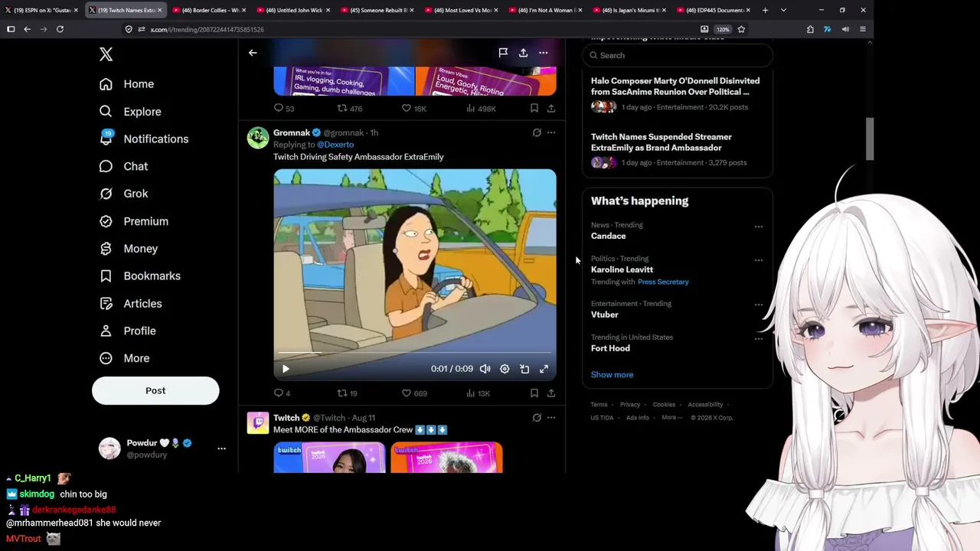Image resolution: width=980 pixels, height=551 pixels.
Task: Bookmark Gromnak's post
Action: click(534, 393)
